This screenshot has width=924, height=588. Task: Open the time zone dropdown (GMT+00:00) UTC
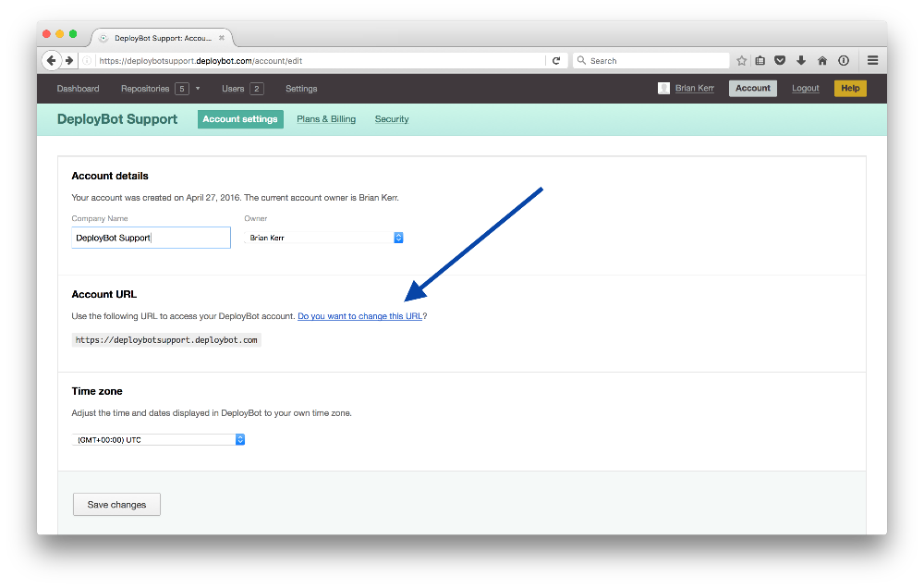tap(158, 440)
